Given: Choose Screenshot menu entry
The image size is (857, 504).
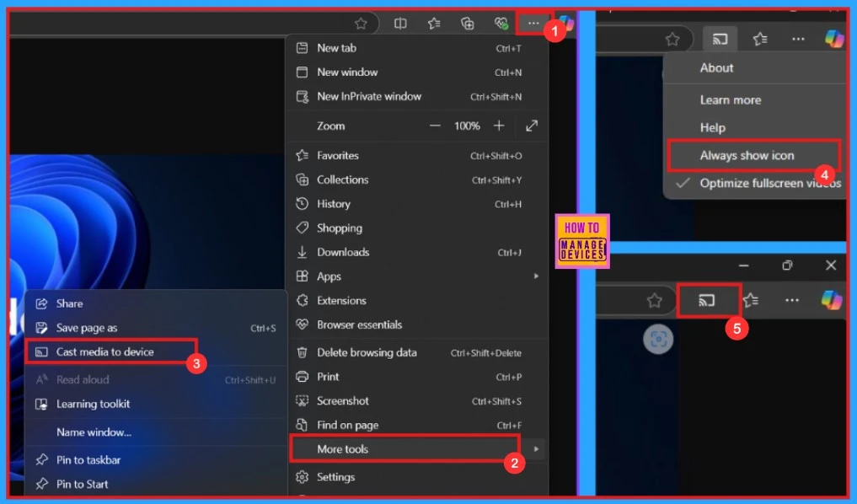Looking at the screenshot, I should point(417,400).
